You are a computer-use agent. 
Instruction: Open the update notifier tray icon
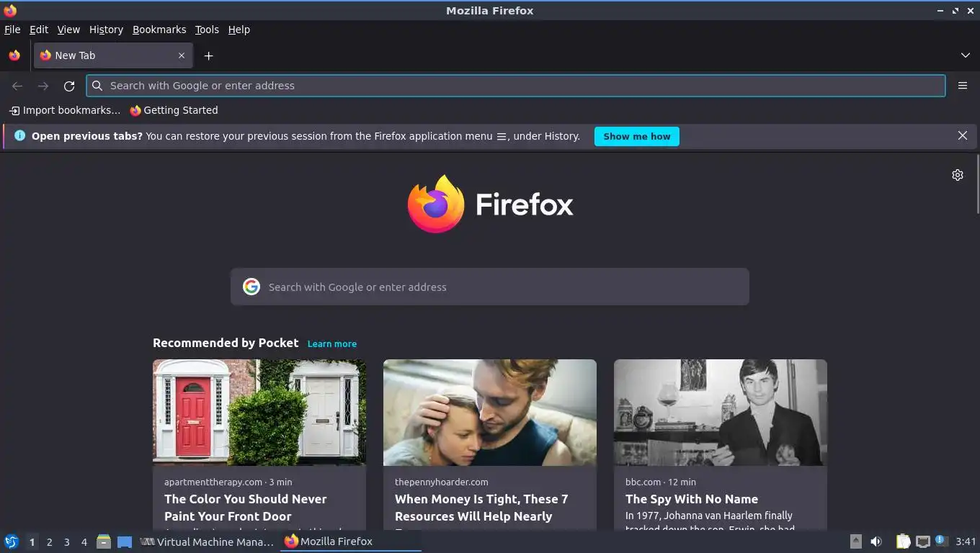pos(941,541)
